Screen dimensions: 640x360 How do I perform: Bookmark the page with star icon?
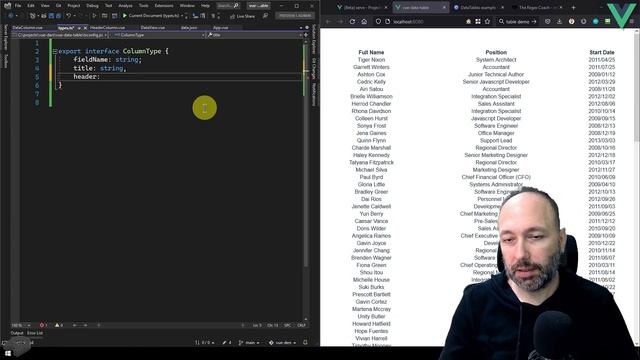487,22
